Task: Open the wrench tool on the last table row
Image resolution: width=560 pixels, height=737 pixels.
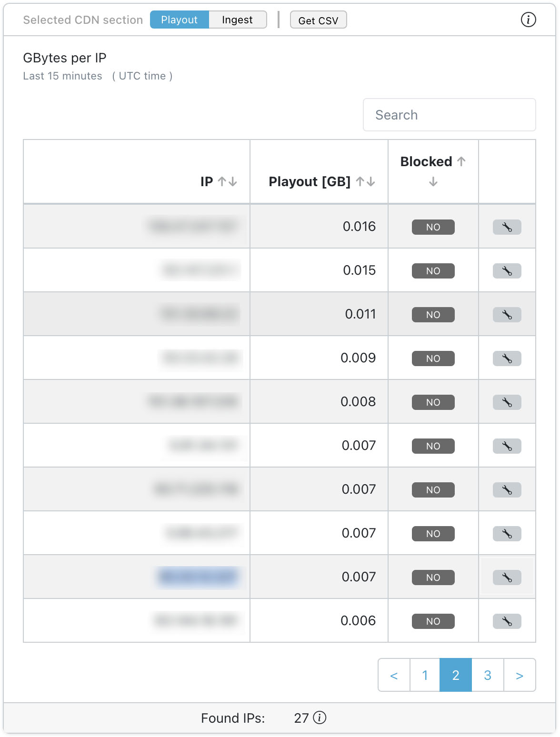Action: coord(507,621)
